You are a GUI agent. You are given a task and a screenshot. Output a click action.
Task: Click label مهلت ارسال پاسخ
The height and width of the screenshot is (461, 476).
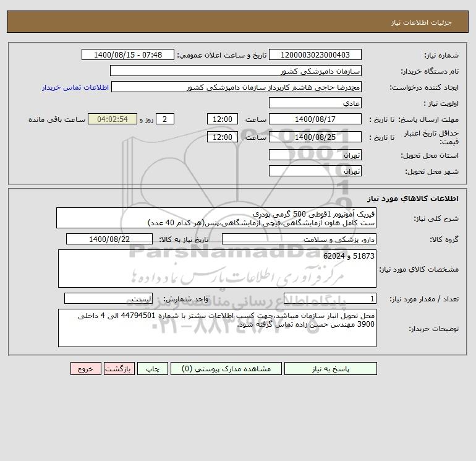[428, 119]
